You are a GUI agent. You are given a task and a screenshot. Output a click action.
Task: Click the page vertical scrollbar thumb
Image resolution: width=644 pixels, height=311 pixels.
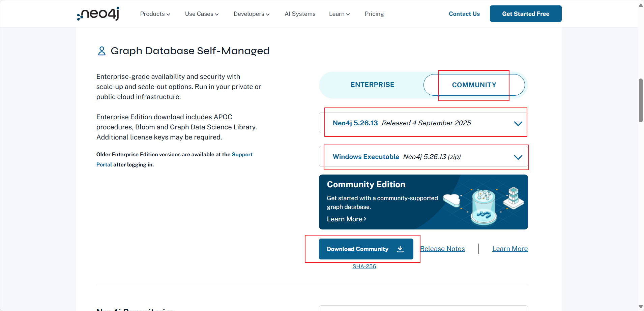click(x=641, y=100)
